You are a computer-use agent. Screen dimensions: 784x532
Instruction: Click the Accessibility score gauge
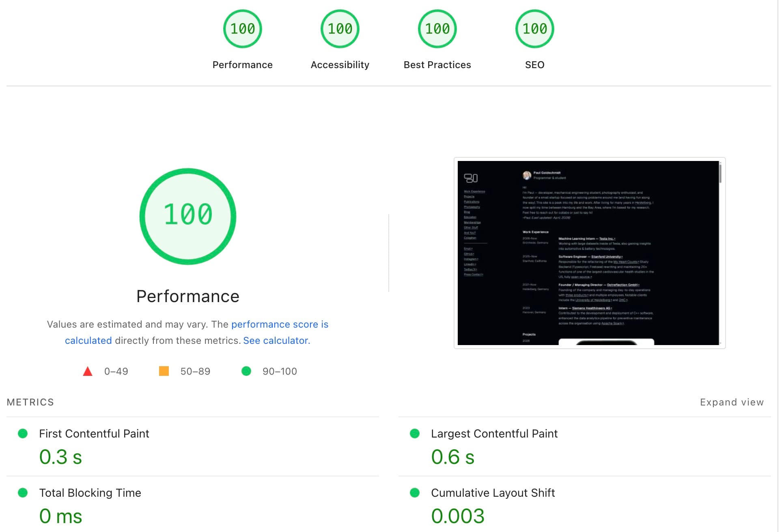click(340, 29)
